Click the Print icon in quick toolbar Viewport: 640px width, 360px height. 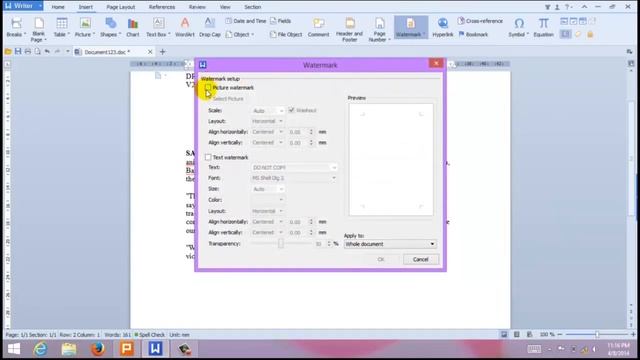[28, 52]
